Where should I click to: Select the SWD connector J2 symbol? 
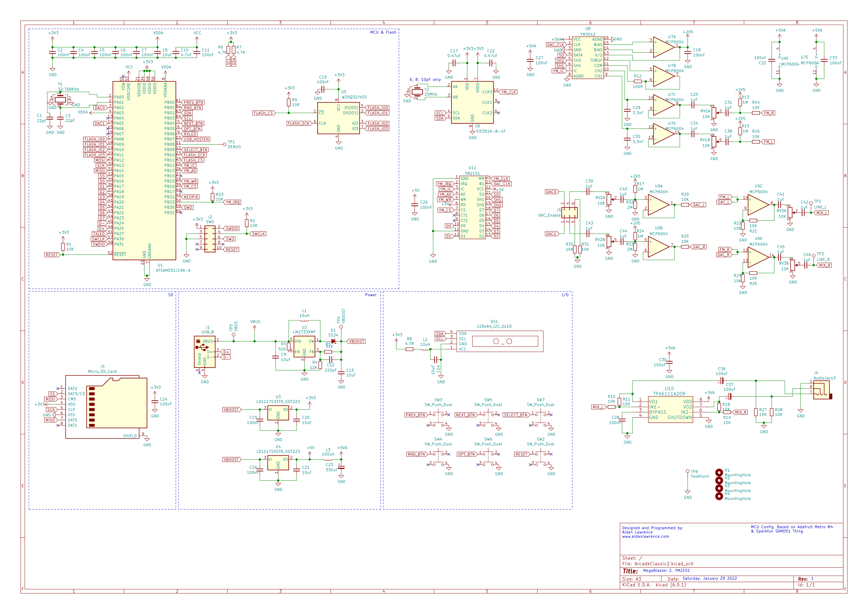pyautogui.click(x=210, y=239)
